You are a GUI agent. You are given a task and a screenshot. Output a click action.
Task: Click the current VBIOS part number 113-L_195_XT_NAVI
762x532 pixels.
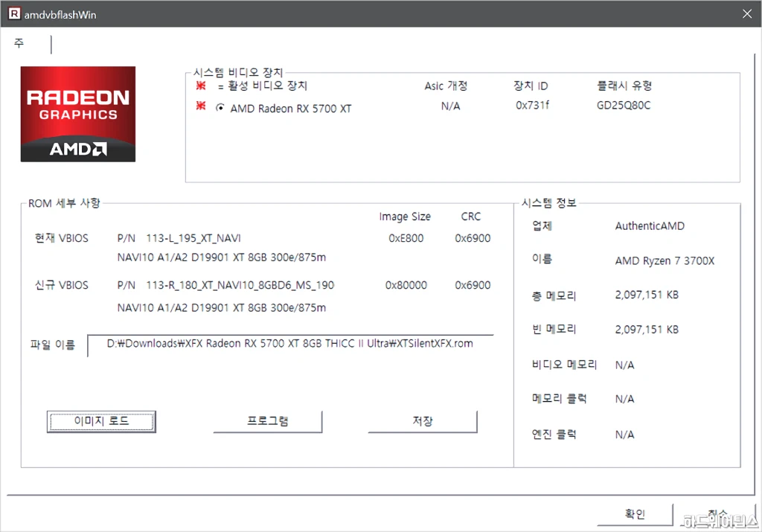pos(193,239)
